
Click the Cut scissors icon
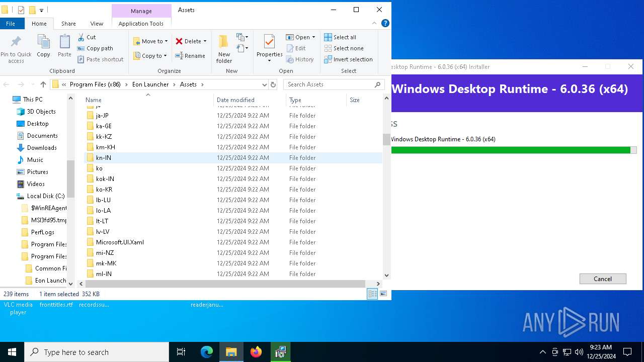[81, 37]
